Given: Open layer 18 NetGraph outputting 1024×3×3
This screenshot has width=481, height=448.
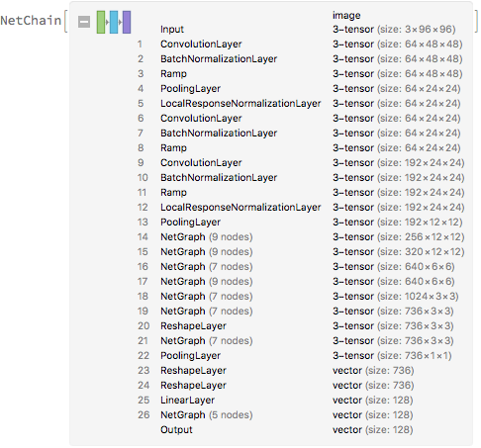Looking at the screenshot, I should (x=207, y=296).
